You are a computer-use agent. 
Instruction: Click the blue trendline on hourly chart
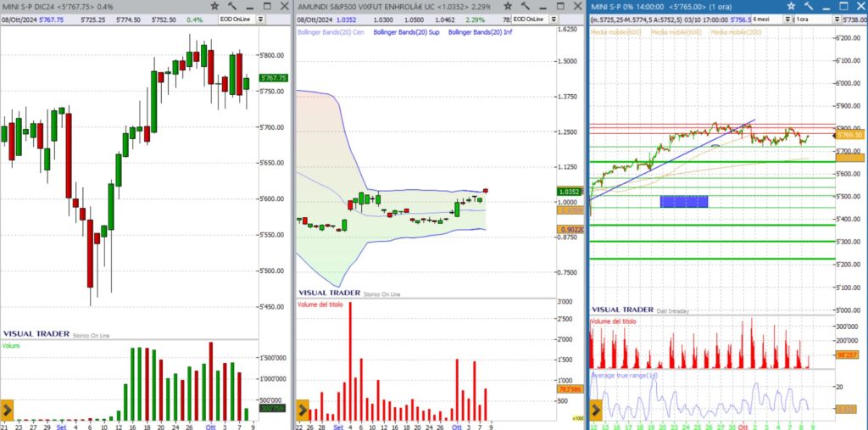pyautogui.click(x=672, y=159)
